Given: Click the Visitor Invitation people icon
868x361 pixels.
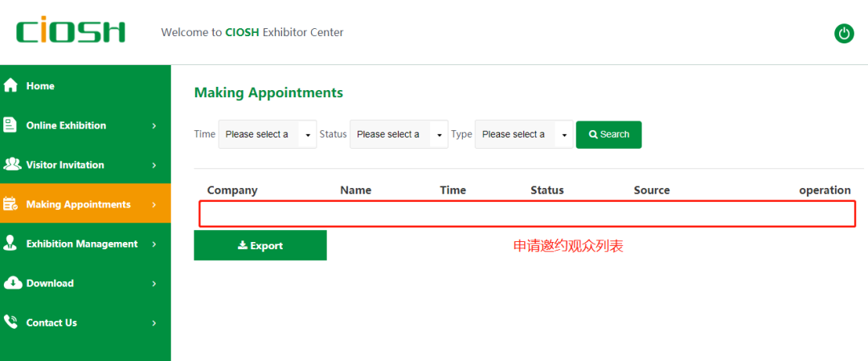Looking at the screenshot, I should click(11, 165).
